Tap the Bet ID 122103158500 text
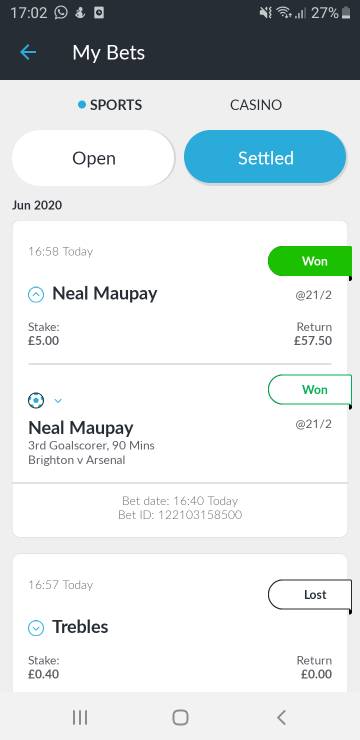 pos(180,514)
